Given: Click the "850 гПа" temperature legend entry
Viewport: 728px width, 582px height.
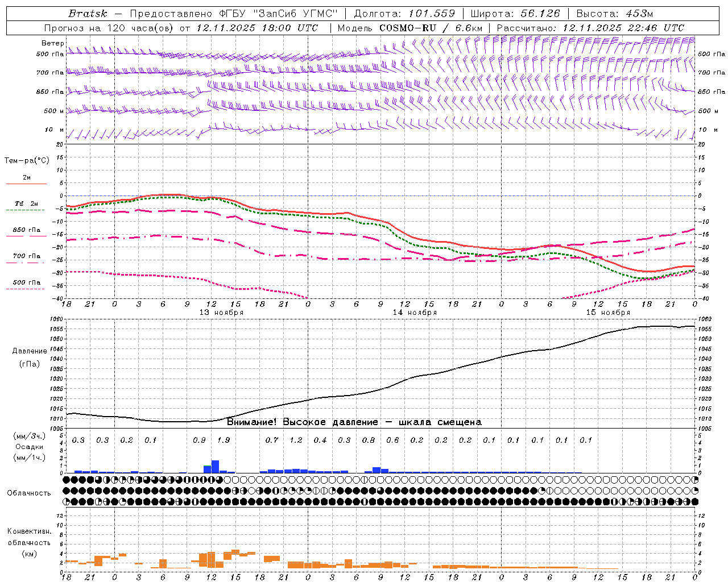Looking at the screenshot, I should tap(26, 230).
